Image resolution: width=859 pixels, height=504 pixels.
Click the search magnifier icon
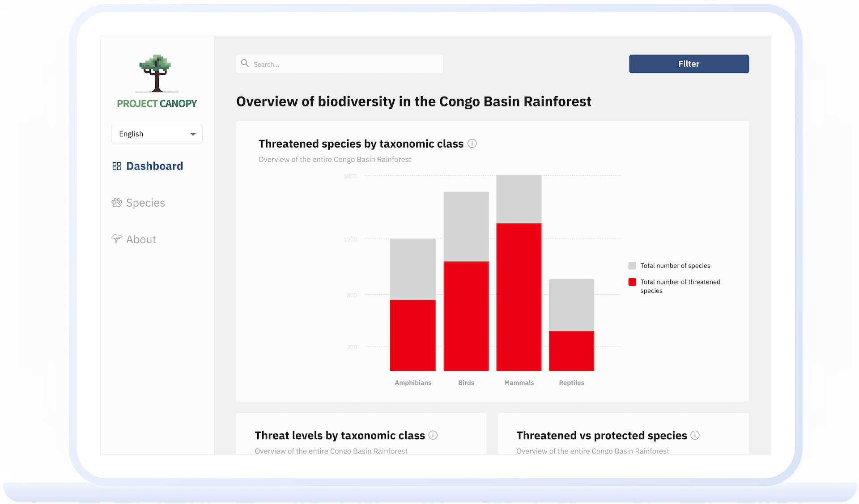click(245, 63)
